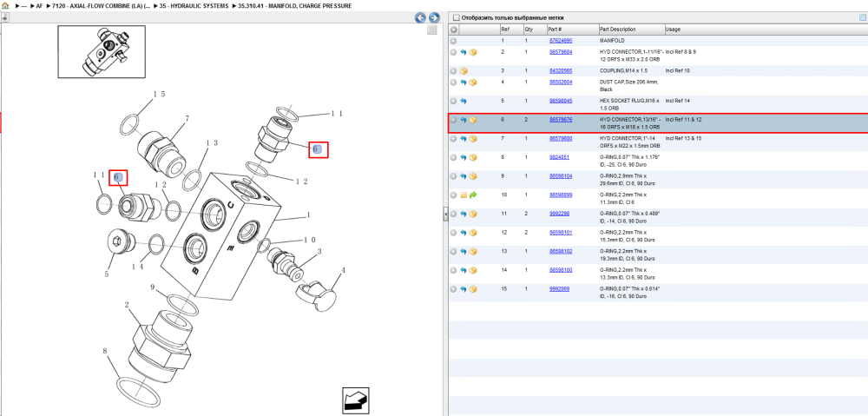The width and height of the screenshot is (868, 416).
Task: Click the box icon for part 86502604
Action: point(473,82)
